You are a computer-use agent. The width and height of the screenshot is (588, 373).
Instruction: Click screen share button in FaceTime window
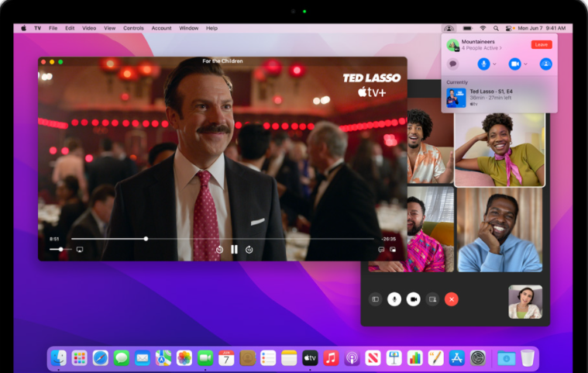pyautogui.click(x=432, y=299)
